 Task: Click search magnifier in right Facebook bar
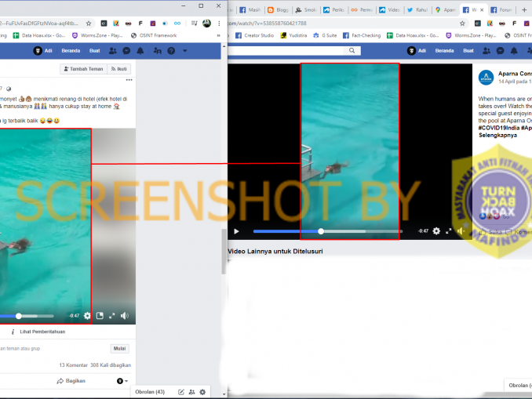pyautogui.click(x=352, y=50)
